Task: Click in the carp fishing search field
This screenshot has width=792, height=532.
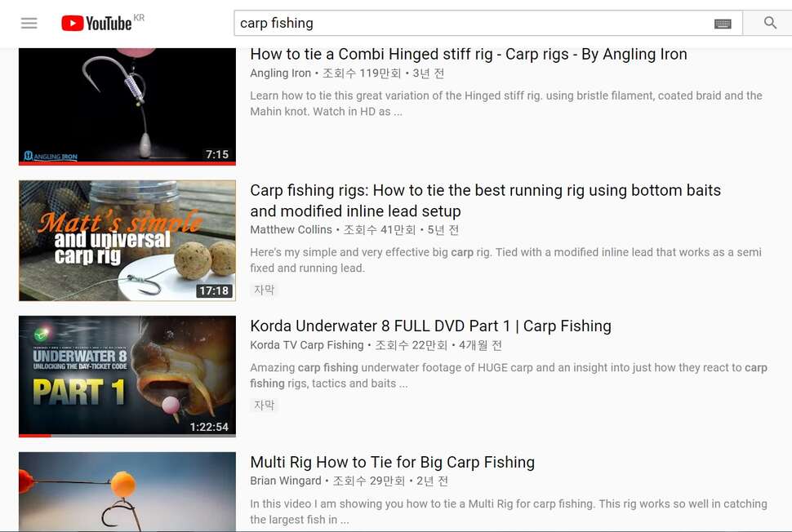Action: pyautogui.click(x=474, y=23)
